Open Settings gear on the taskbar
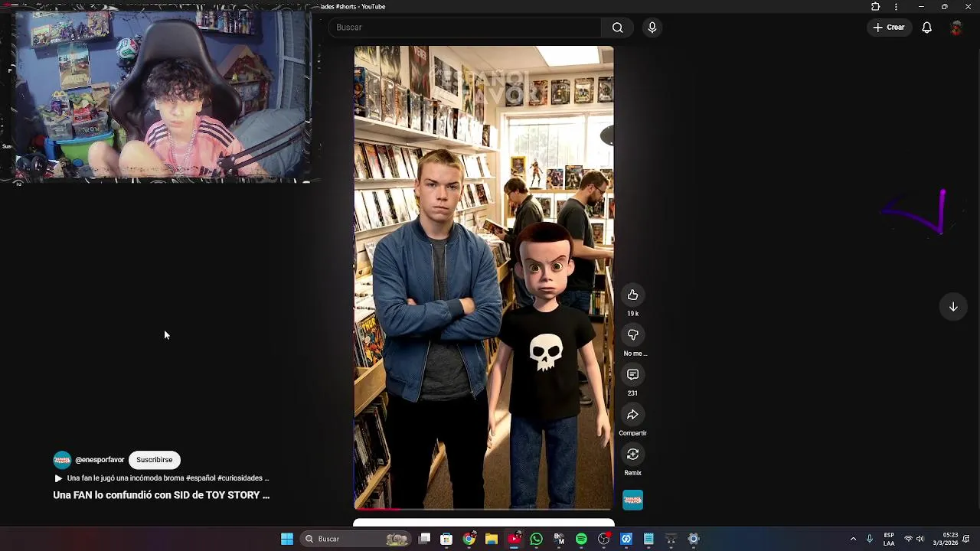This screenshot has width=980, height=551. point(694,539)
